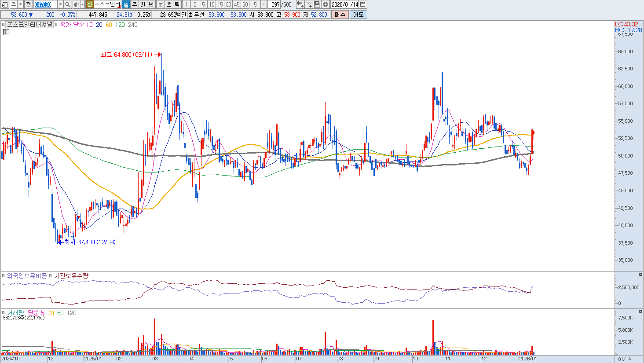Close the foreign ownership indicator panel
This screenshot has width=644, height=363.
(640, 275)
